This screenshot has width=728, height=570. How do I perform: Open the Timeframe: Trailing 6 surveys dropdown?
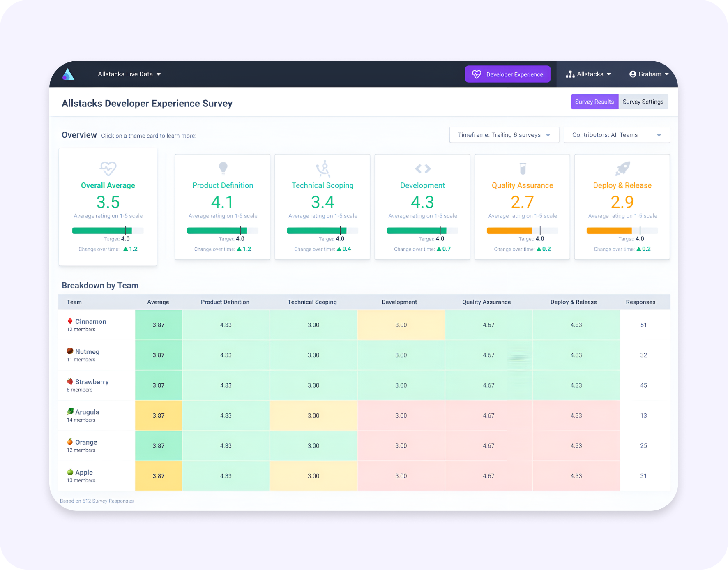(x=505, y=135)
